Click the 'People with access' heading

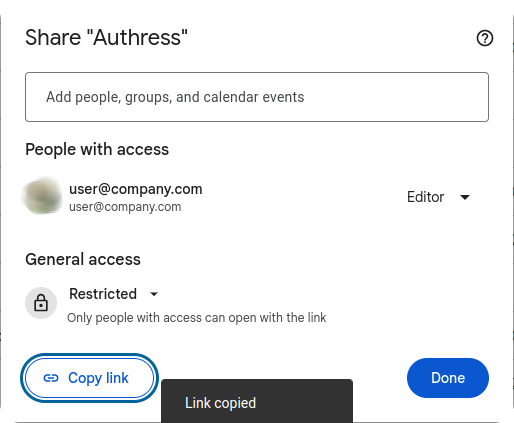[x=97, y=149]
